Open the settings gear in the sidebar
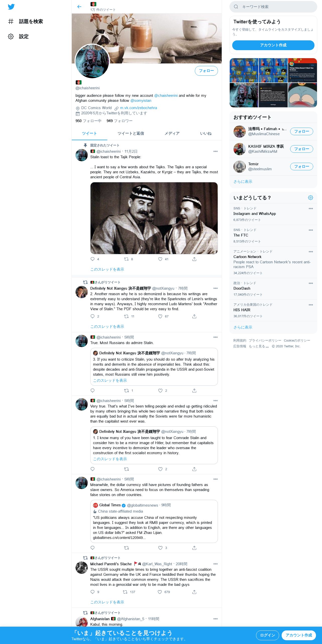 point(11,36)
